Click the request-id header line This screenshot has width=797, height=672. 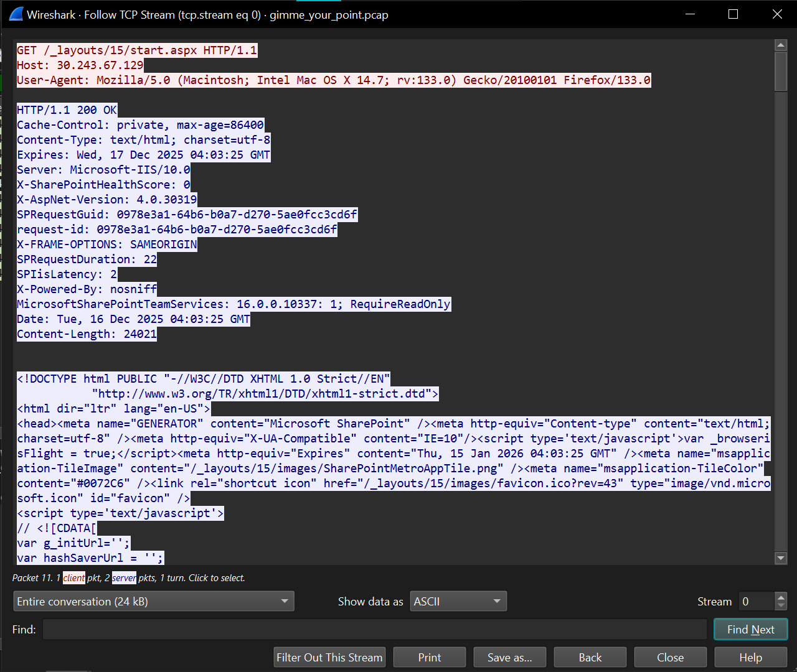(x=177, y=230)
